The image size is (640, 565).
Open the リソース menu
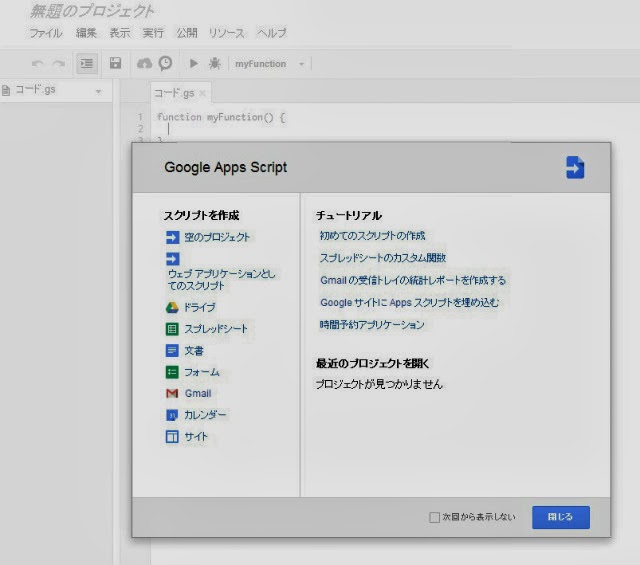click(x=227, y=33)
